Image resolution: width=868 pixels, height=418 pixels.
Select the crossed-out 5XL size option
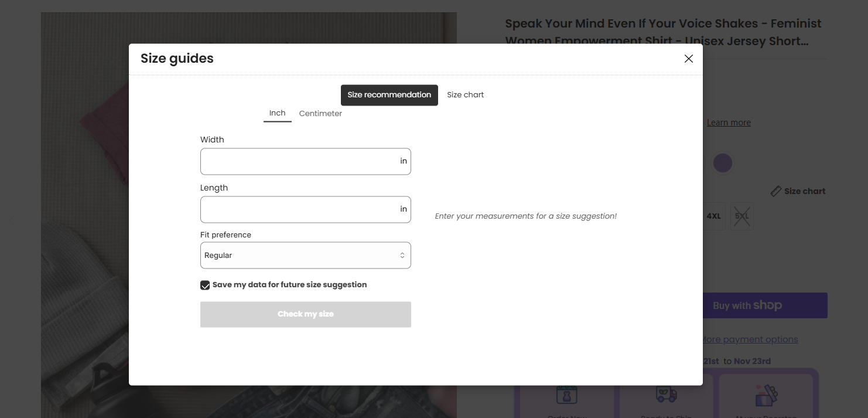click(741, 216)
